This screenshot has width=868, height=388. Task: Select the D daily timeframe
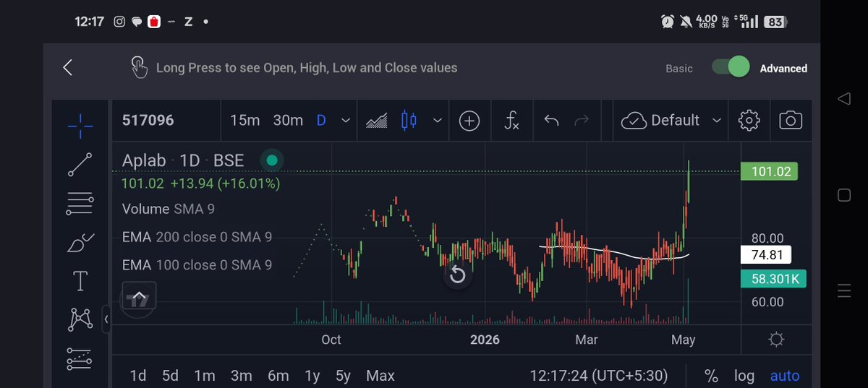coord(322,120)
